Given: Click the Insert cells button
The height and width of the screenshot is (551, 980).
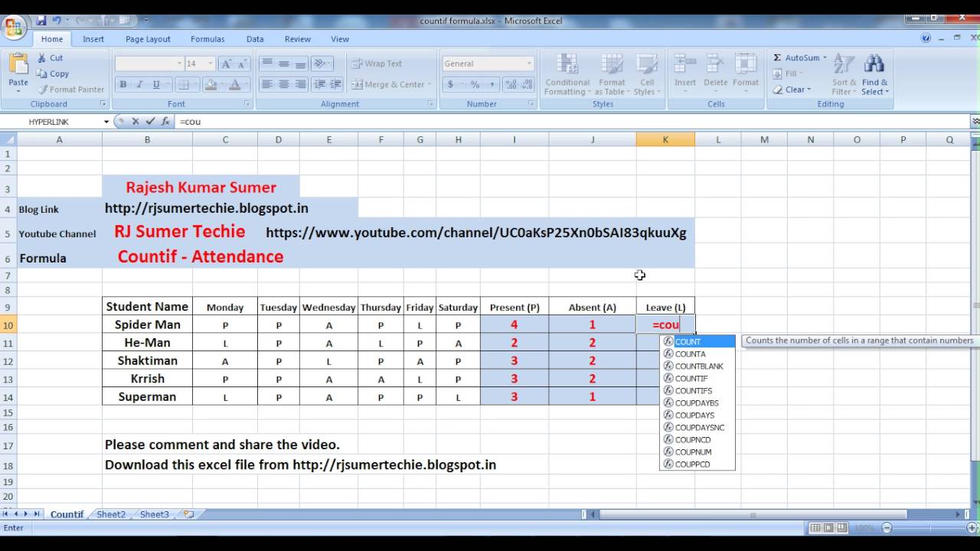Looking at the screenshot, I should [x=685, y=73].
